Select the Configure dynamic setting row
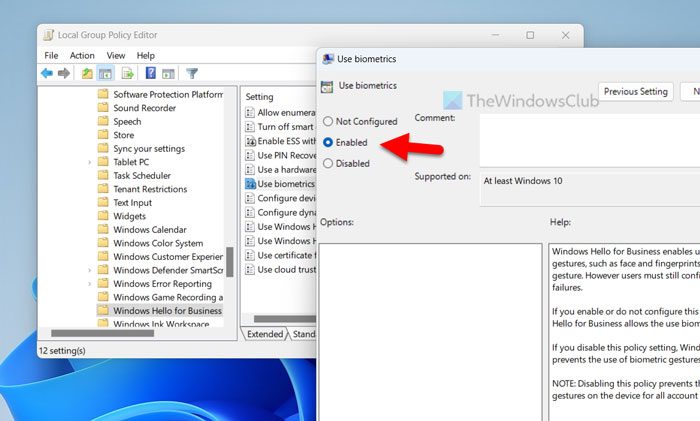 280,213
